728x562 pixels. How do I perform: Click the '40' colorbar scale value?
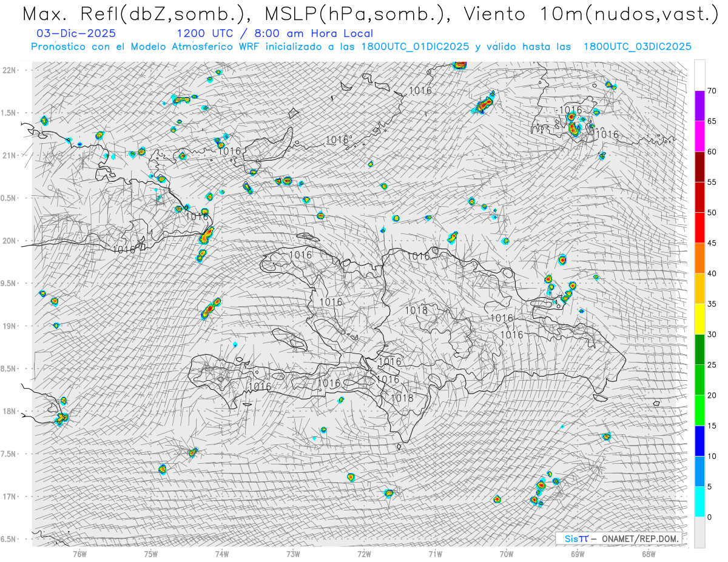click(712, 273)
